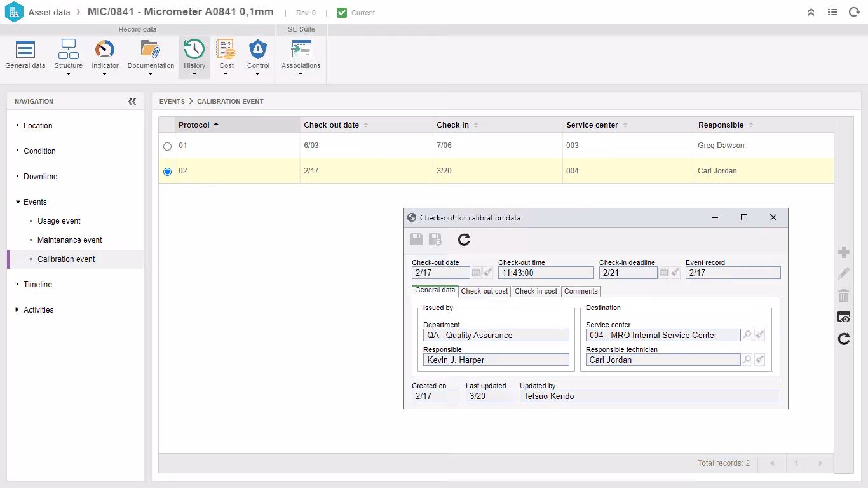Open the General data ribbon icon
Screen dimensions: 868x488
25,50
